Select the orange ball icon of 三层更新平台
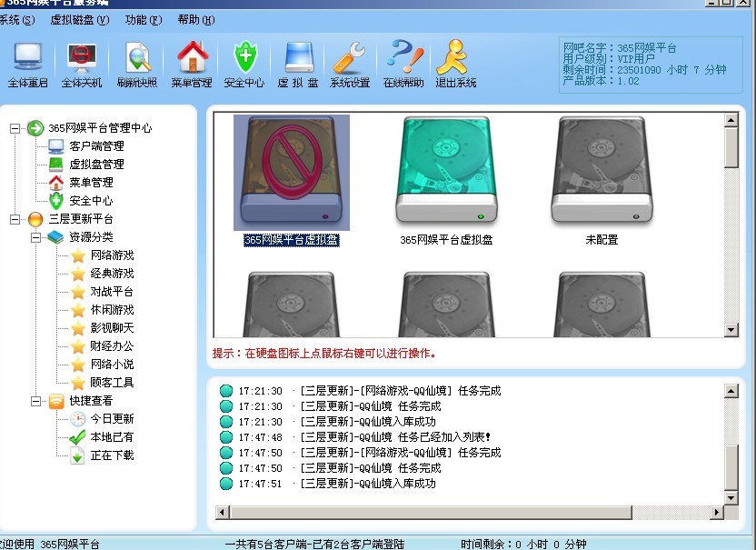756x550 pixels. [35, 219]
